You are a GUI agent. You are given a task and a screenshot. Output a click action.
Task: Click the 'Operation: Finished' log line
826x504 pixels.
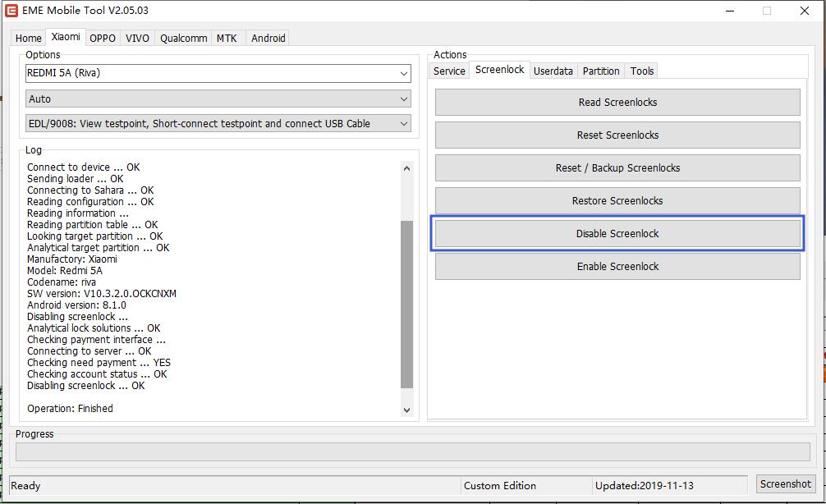pos(70,409)
